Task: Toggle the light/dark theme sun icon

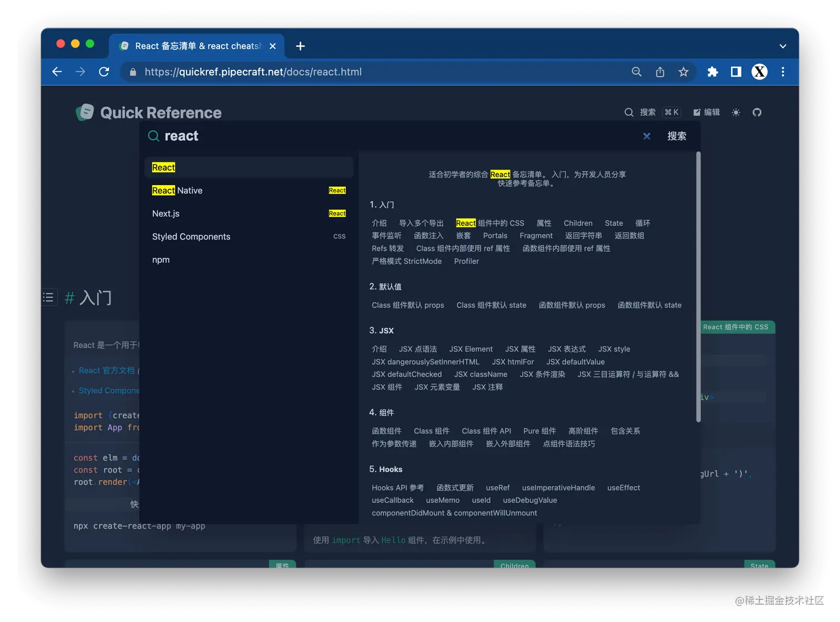Action: pos(736,112)
